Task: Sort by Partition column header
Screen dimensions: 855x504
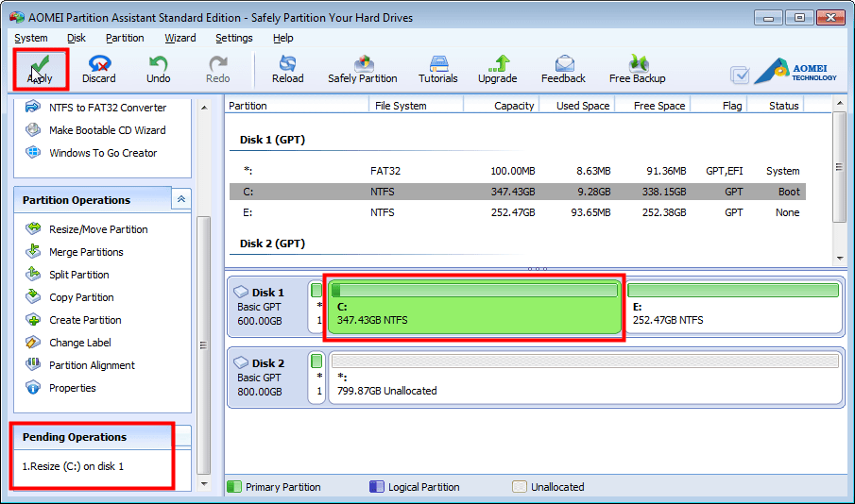Action: click(x=298, y=106)
